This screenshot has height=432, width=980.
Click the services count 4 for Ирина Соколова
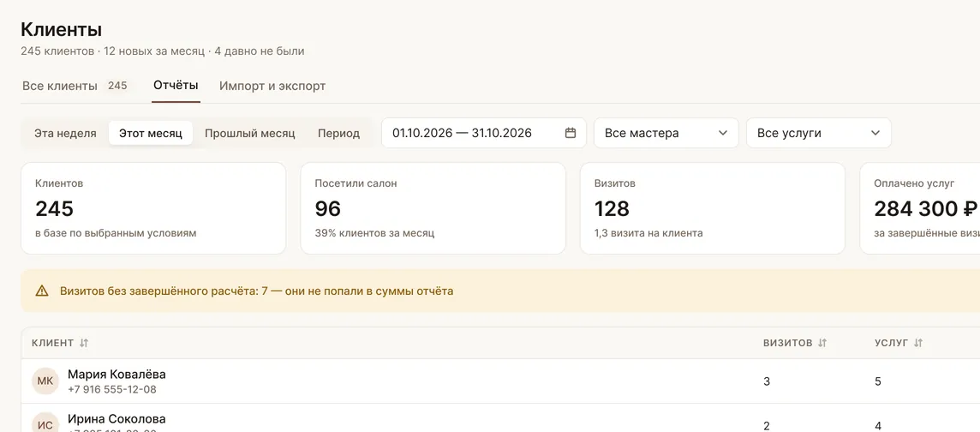point(878,426)
